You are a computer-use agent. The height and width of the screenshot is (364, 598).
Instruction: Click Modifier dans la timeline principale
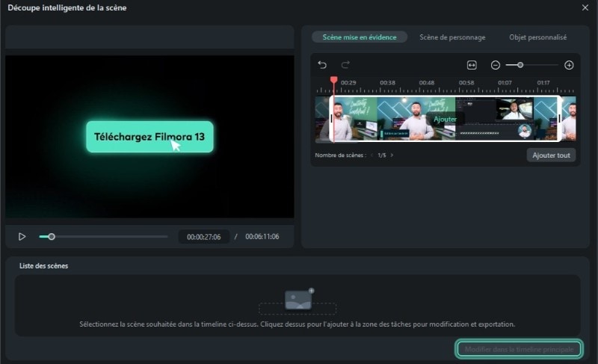pos(519,349)
